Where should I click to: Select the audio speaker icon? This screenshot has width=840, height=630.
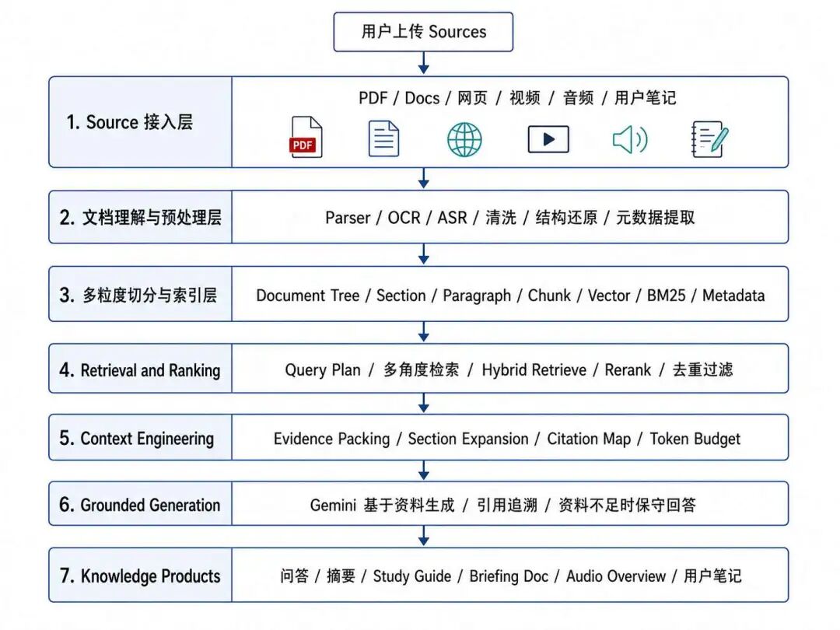[630, 139]
